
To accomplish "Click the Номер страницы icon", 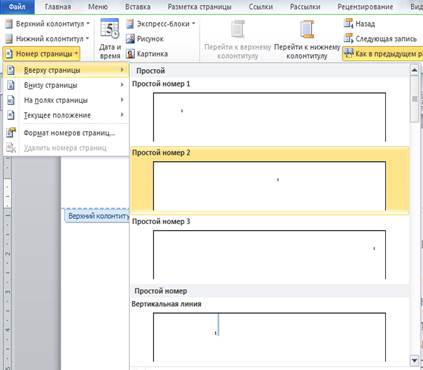I will (9, 54).
